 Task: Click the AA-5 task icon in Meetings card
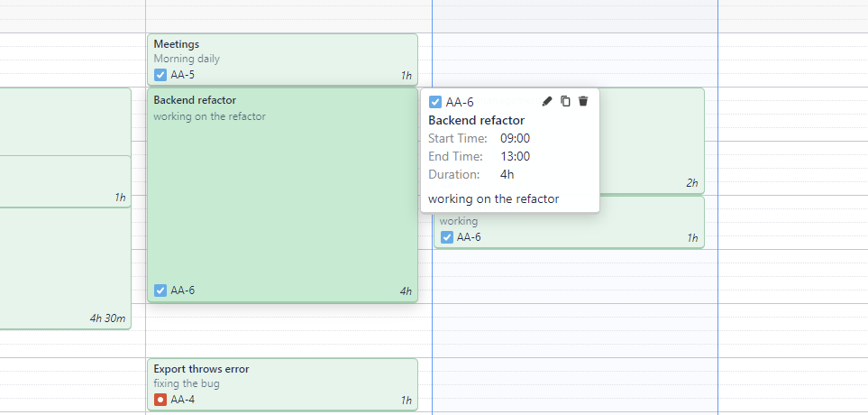(160, 75)
